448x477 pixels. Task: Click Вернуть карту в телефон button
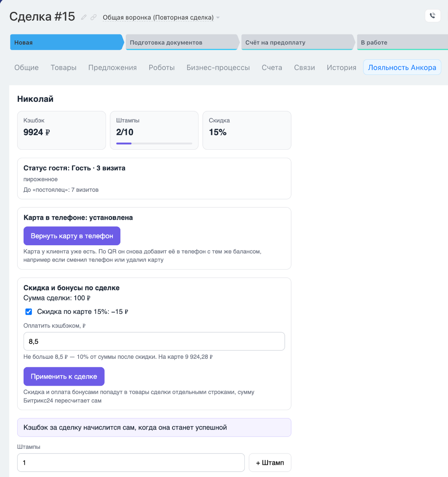tap(72, 236)
